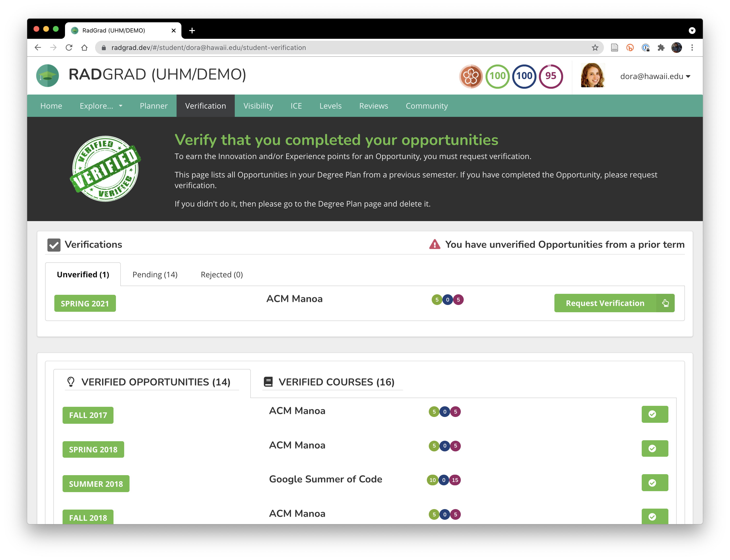Click the Verified stamp image

(x=105, y=169)
